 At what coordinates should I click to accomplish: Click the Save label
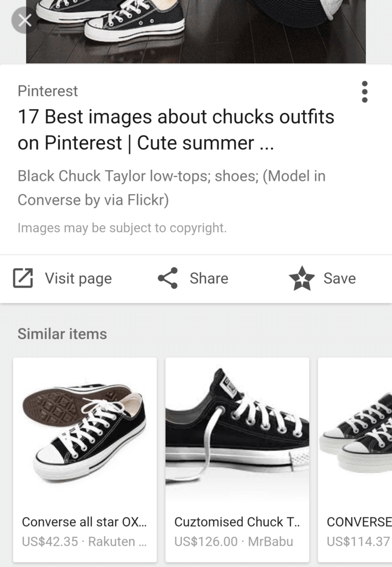click(x=339, y=278)
